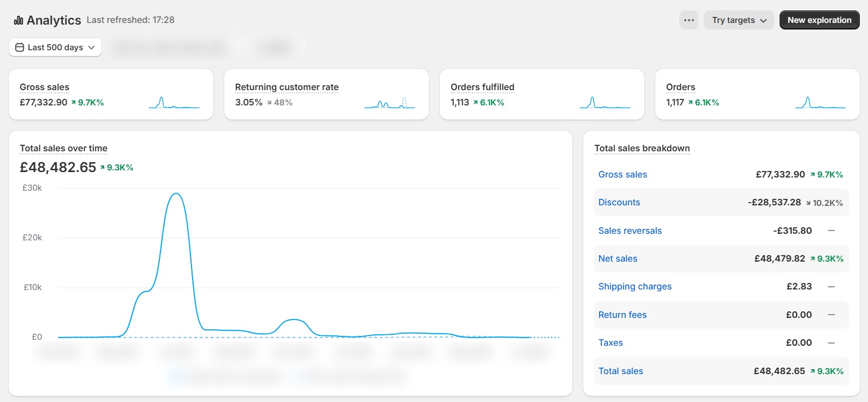Click the New exploration button
Image resolution: width=868 pixels, height=402 pixels.
(819, 20)
